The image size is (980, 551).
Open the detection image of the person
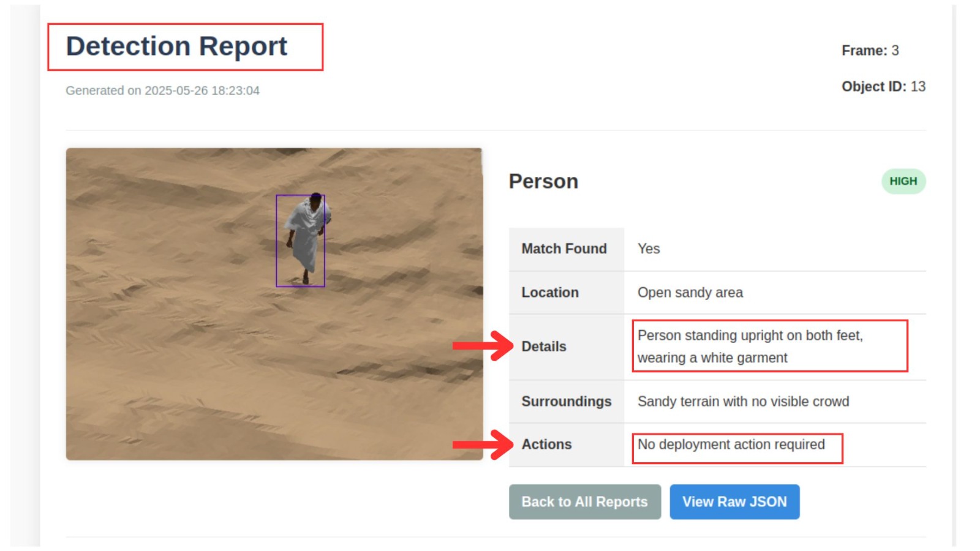pos(274,304)
